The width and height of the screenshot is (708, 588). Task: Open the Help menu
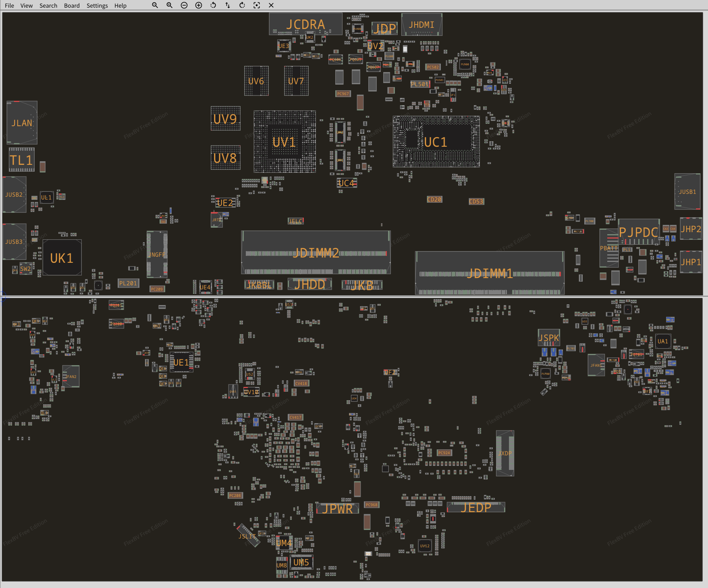[x=120, y=6]
